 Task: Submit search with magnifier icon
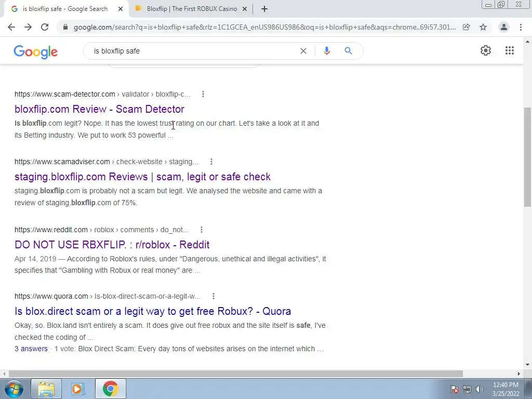click(348, 51)
